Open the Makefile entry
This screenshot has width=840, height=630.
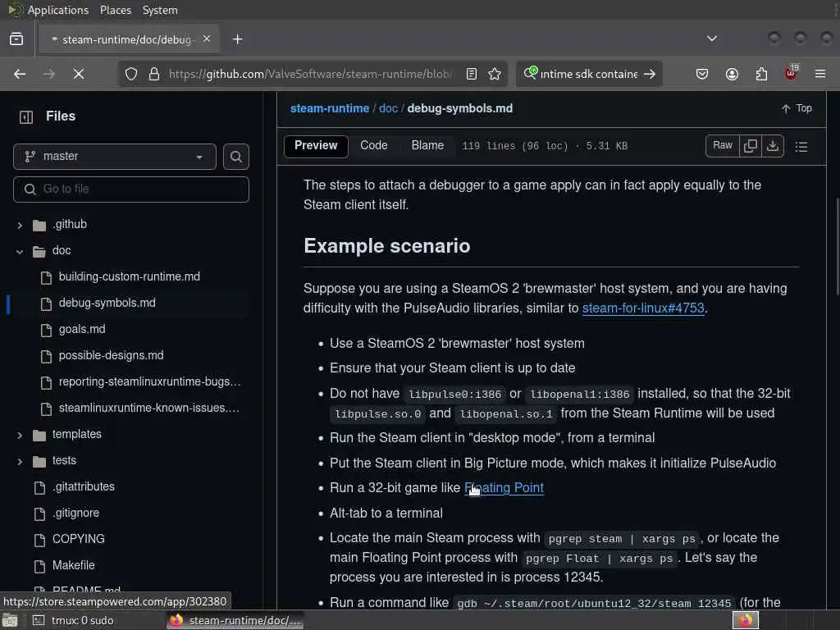(73, 566)
